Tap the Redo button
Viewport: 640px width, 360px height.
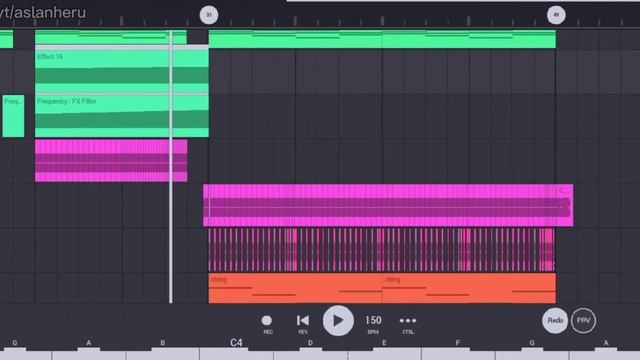(555, 320)
